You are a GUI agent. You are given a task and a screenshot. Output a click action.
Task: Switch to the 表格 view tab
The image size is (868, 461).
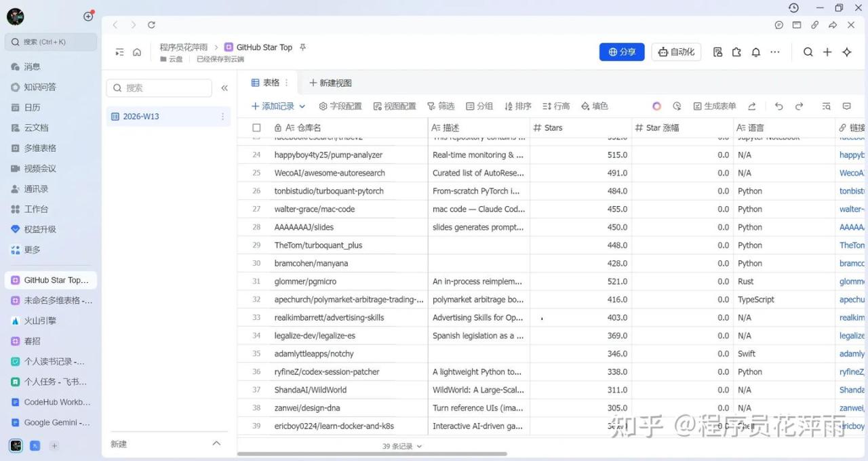coord(265,83)
